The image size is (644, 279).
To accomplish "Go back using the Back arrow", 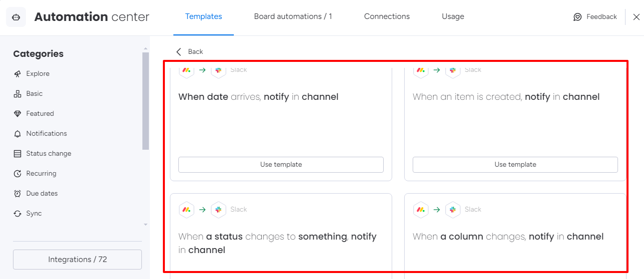I will point(179,51).
